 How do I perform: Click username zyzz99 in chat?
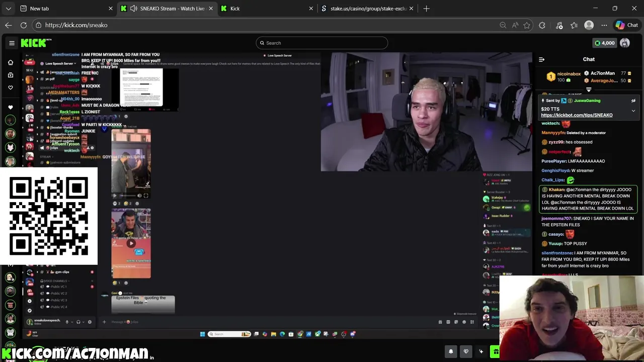tap(555, 142)
